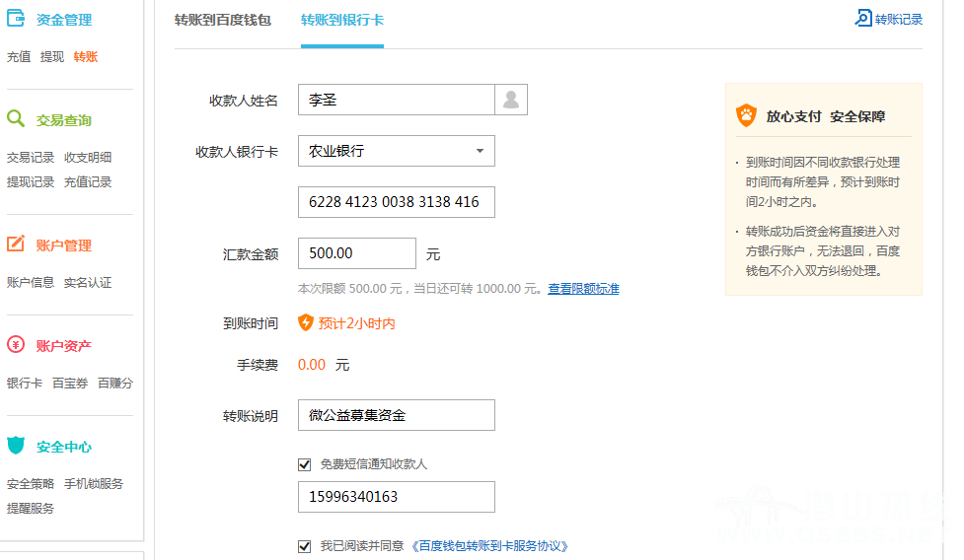This screenshot has width=964, height=560.
Task: Go to 实名认证
Action: click(x=88, y=283)
